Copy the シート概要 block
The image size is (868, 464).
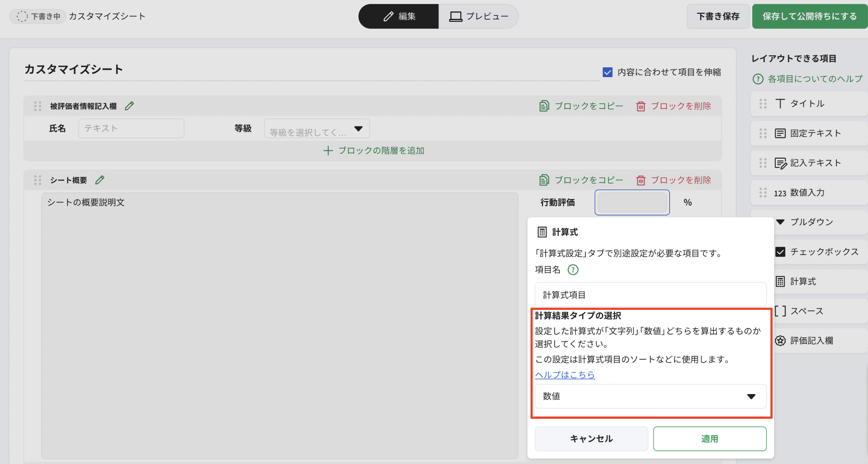[581, 180]
